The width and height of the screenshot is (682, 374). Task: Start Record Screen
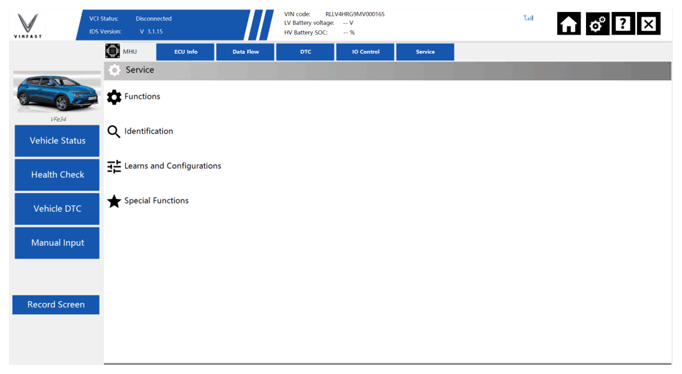click(x=56, y=304)
